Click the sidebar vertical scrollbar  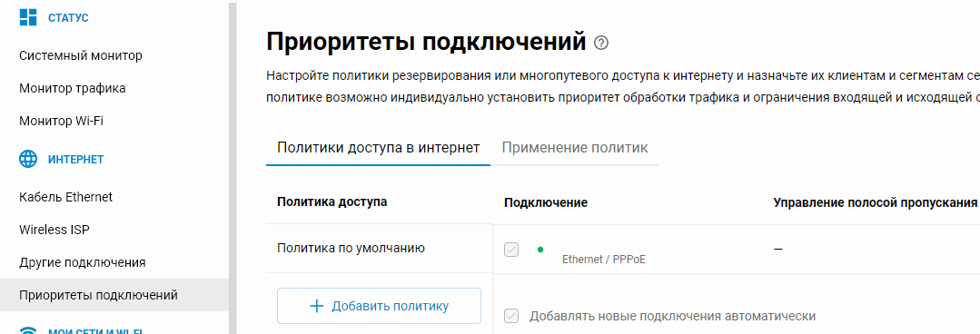233,167
